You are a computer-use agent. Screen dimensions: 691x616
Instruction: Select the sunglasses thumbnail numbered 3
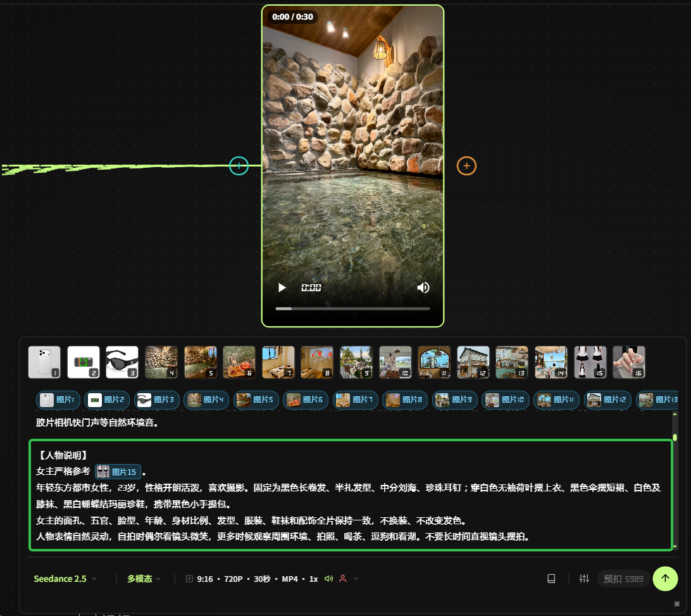(122, 362)
